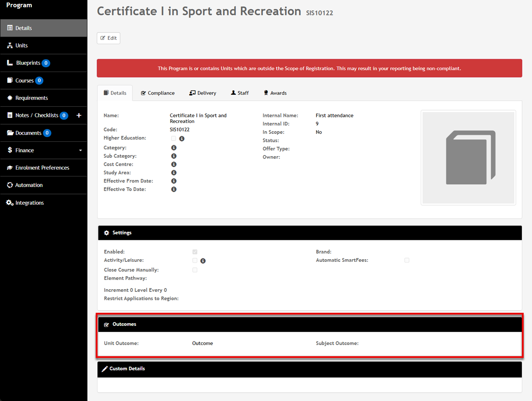Viewport: 532px width, 401px height.
Task: Toggle the Automatic SmartFees checkbox
Action: click(x=407, y=260)
